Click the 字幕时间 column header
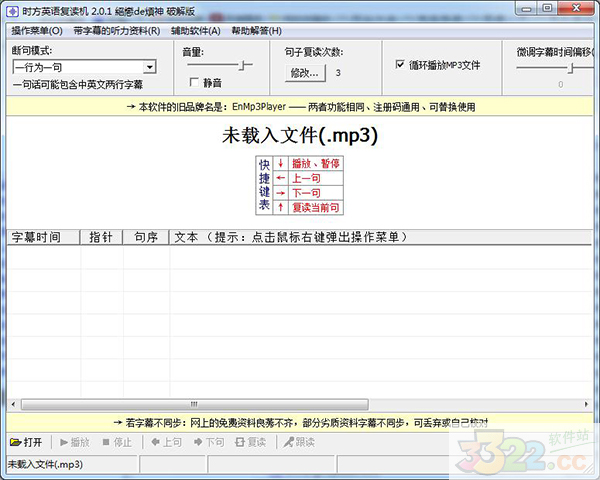 (x=43, y=237)
